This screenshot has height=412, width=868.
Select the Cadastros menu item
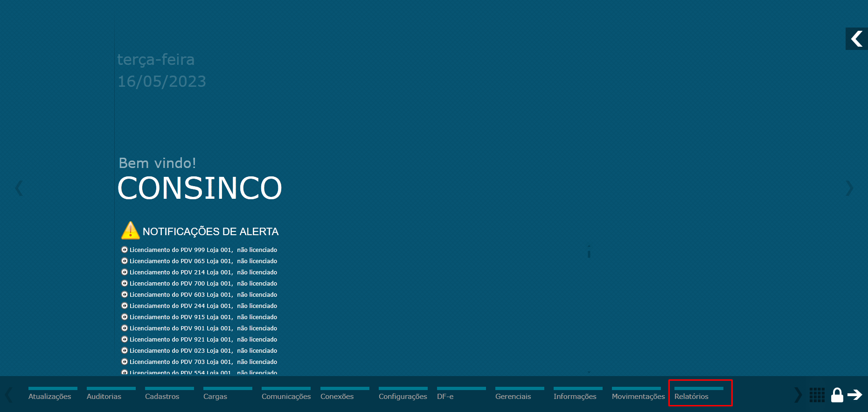(x=169, y=393)
